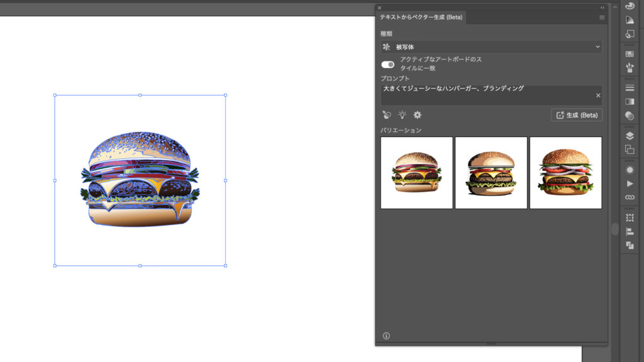Open the Links panel chain icon

(x=630, y=197)
